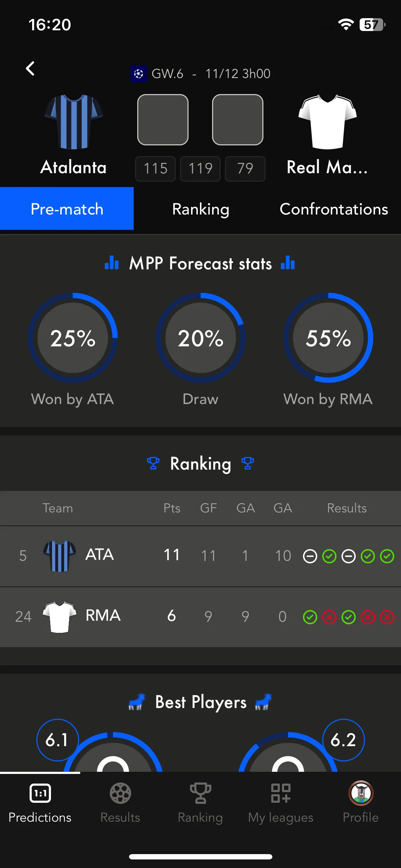Open My leagues grid icon
The height and width of the screenshot is (868, 401).
(x=281, y=794)
